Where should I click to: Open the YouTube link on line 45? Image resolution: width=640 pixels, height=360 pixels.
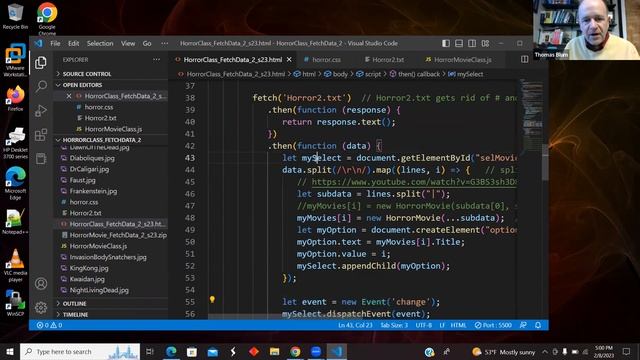coord(414,182)
